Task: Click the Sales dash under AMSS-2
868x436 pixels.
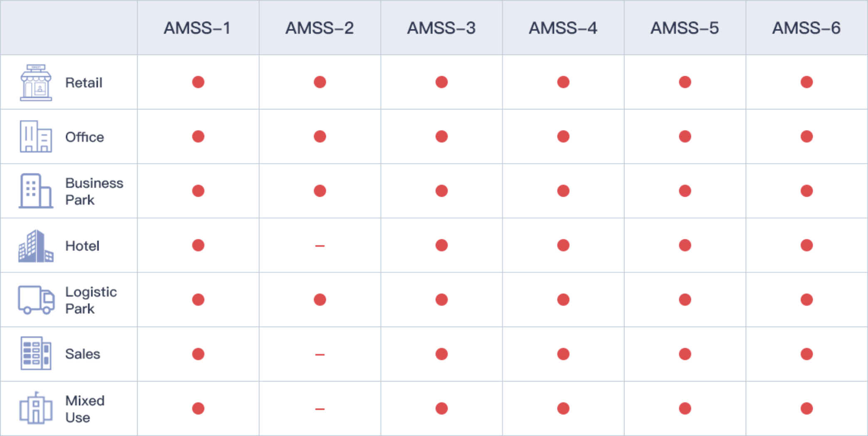Action: coord(320,355)
